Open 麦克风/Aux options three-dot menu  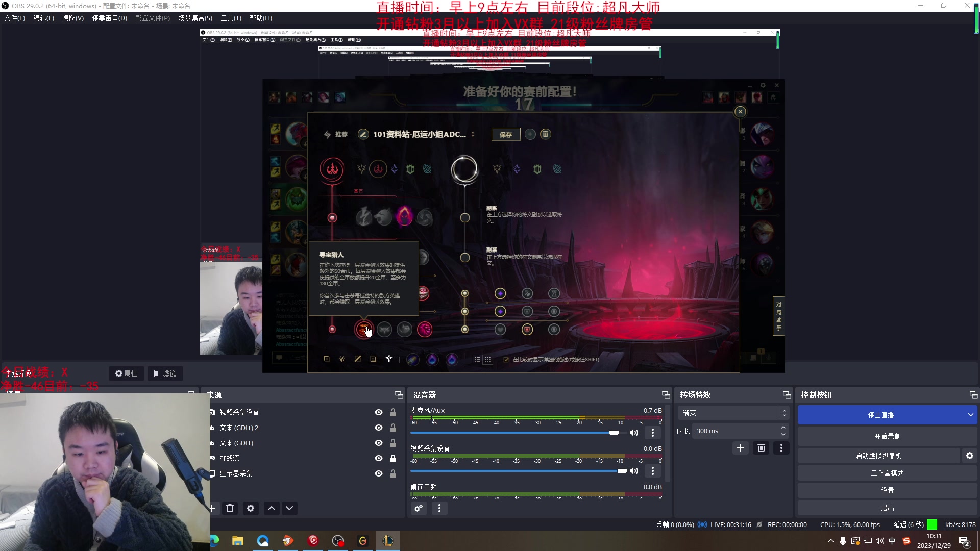click(652, 433)
